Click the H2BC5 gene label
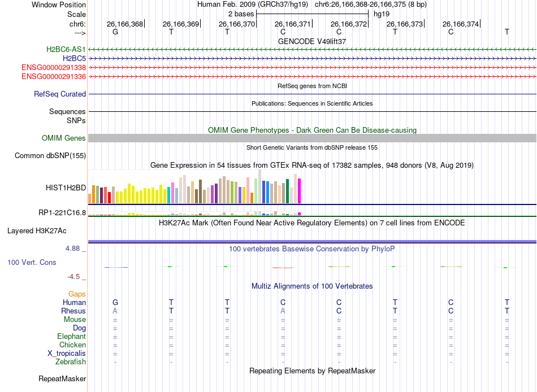537x392 pixels. [x=74, y=59]
